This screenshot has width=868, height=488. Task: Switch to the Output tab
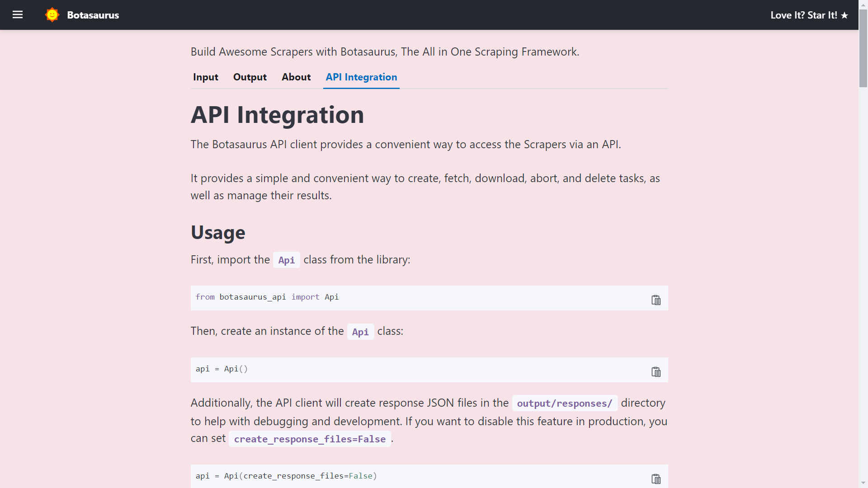250,77
